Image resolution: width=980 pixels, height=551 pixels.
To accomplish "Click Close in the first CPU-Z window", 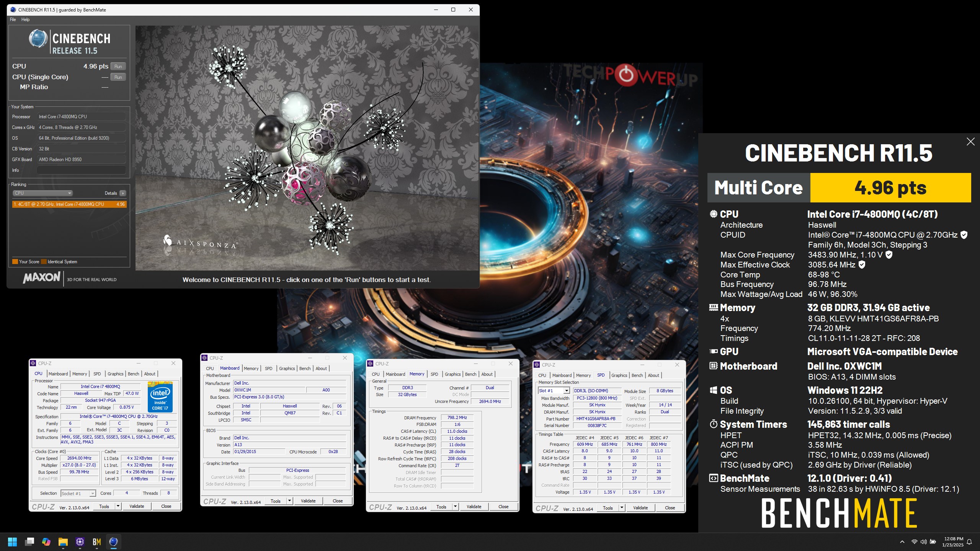I will 166,506.
